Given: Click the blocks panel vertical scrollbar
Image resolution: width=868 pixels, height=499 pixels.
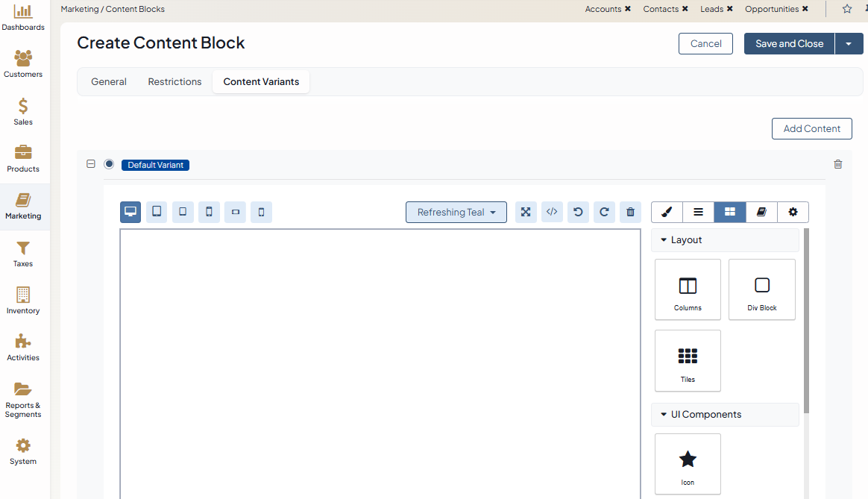Looking at the screenshot, I should (806, 321).
